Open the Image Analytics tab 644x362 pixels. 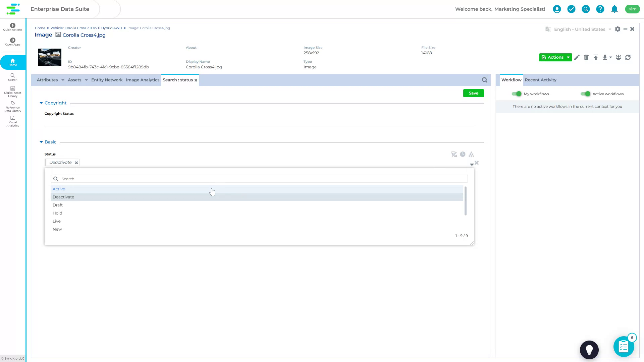[x=143, y=80]
